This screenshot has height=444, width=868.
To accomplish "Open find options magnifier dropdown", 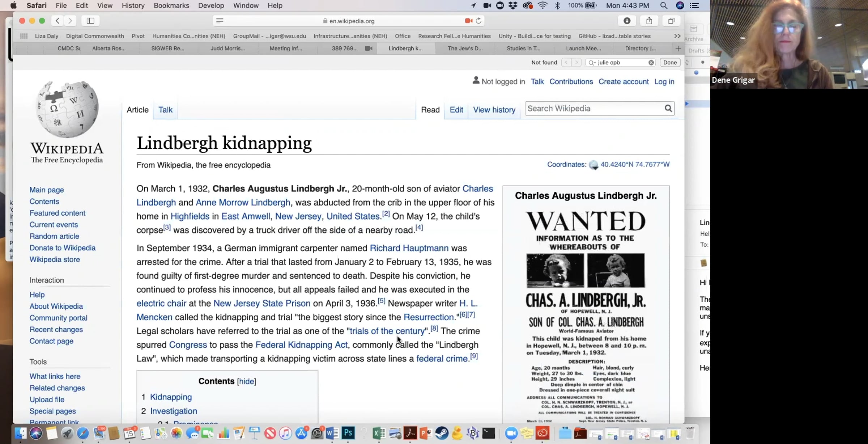I will (592, 63).
